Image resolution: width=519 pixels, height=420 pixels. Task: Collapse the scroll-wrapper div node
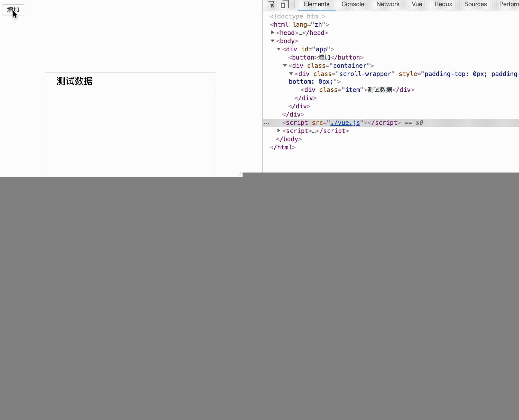291,74
